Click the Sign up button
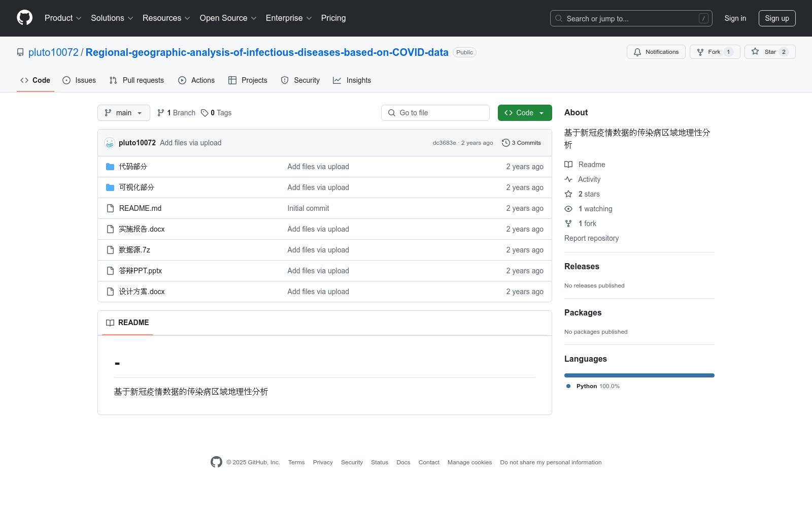The width and height of the screenshot is (812, 508). click(777, 18)
